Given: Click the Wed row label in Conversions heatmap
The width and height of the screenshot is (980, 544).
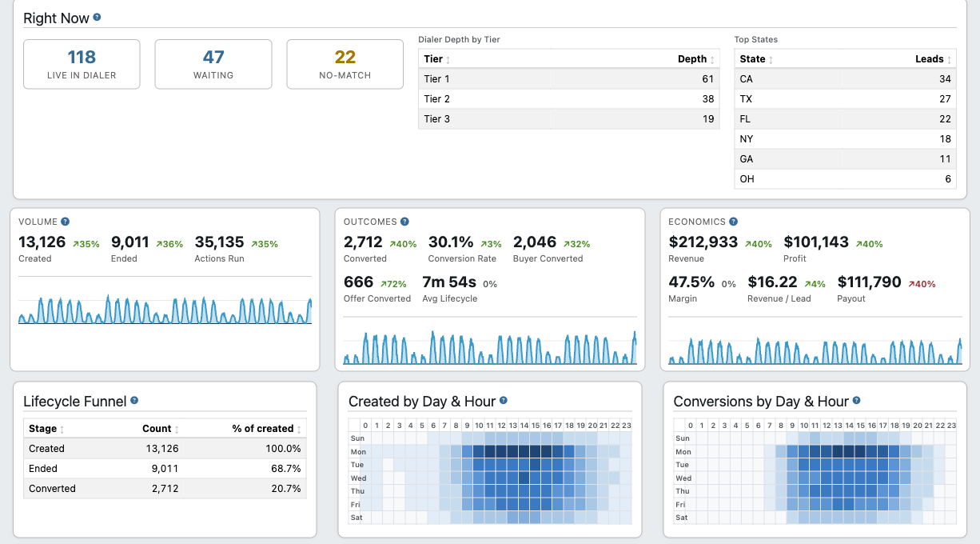Looking at the screenshot, I should (x=683, y=478).
